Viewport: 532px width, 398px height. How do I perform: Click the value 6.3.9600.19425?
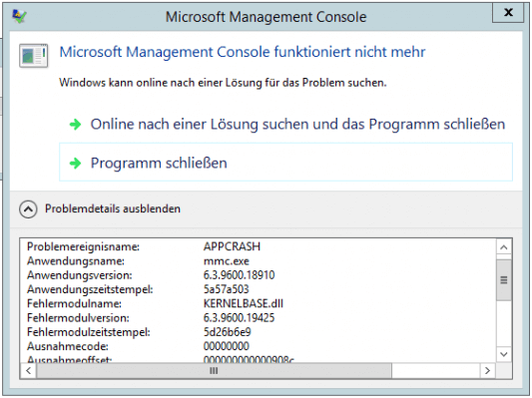239,317
